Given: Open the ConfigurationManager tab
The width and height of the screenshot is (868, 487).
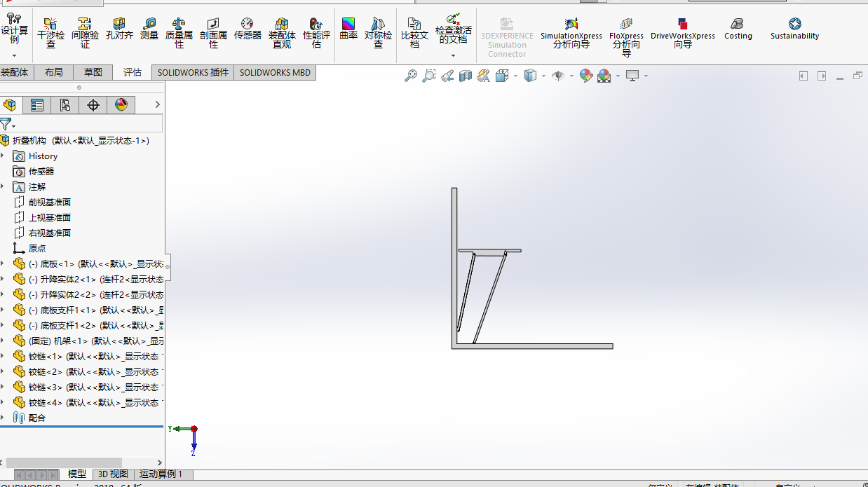Looking at the screenshot, I should point(65,105).
